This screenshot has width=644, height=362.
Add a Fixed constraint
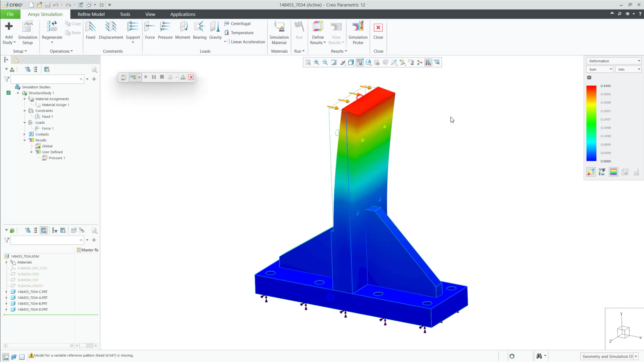90,30
